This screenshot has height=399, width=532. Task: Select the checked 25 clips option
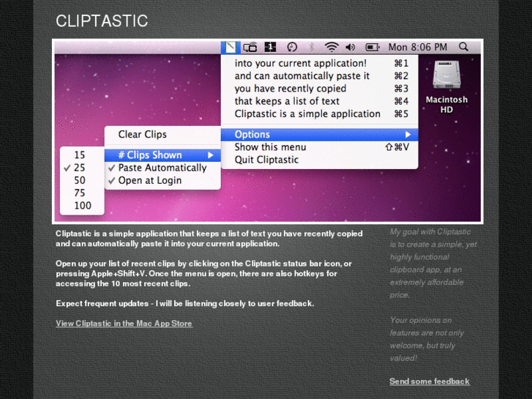point(82,168)
